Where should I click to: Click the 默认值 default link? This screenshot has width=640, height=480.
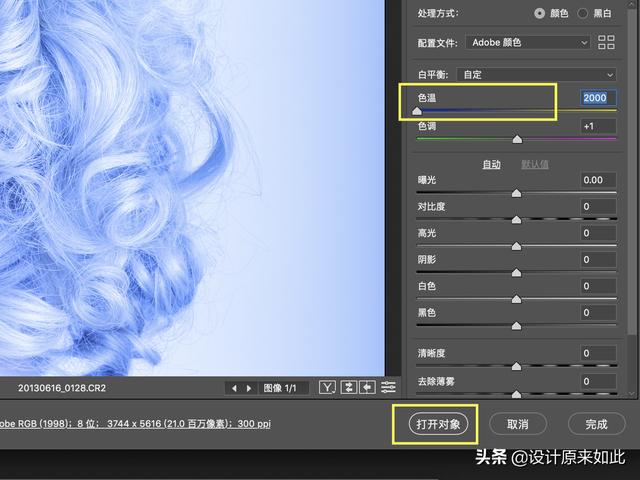click(535, 164)
